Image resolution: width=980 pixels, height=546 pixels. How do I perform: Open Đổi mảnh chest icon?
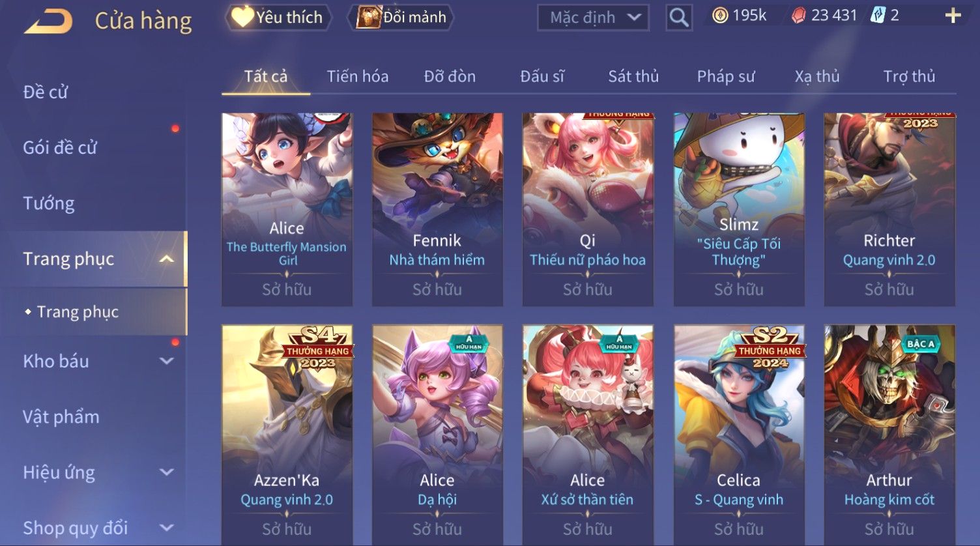[x=368, y=17]
